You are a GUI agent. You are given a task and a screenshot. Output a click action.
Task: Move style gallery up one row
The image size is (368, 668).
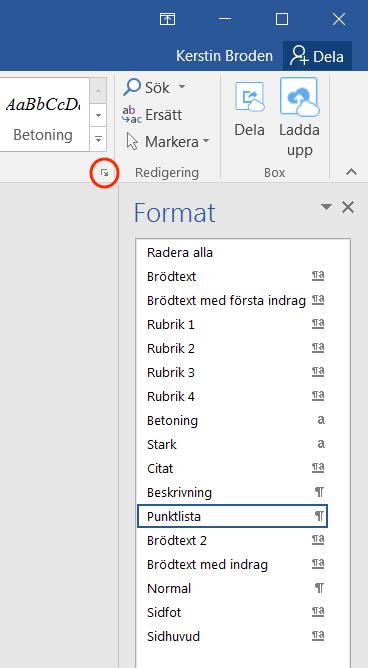click(x=98, y=91)
